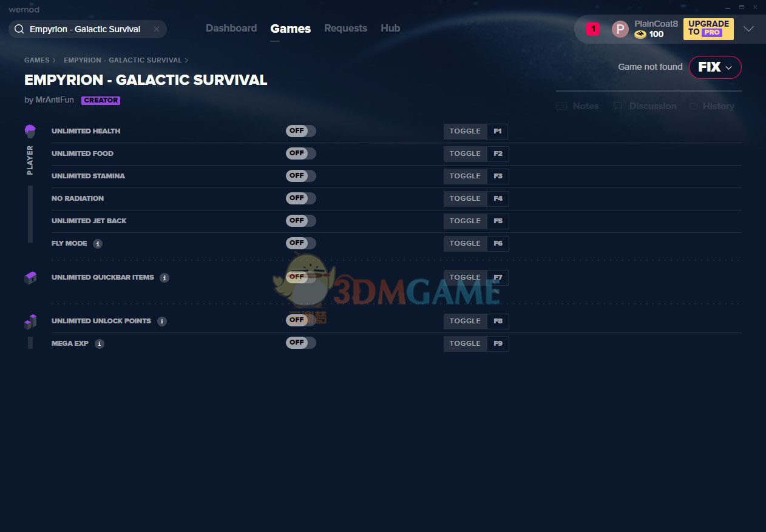
Task: Change the F5 hotkey for Jet Back
Action: [x=498, y=221]
